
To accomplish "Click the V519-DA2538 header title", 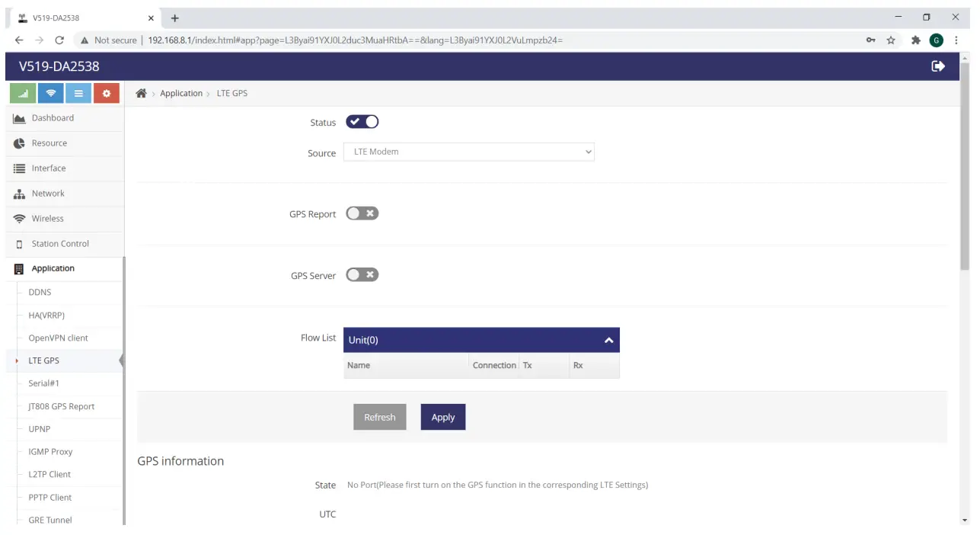I will coord(59,66).
